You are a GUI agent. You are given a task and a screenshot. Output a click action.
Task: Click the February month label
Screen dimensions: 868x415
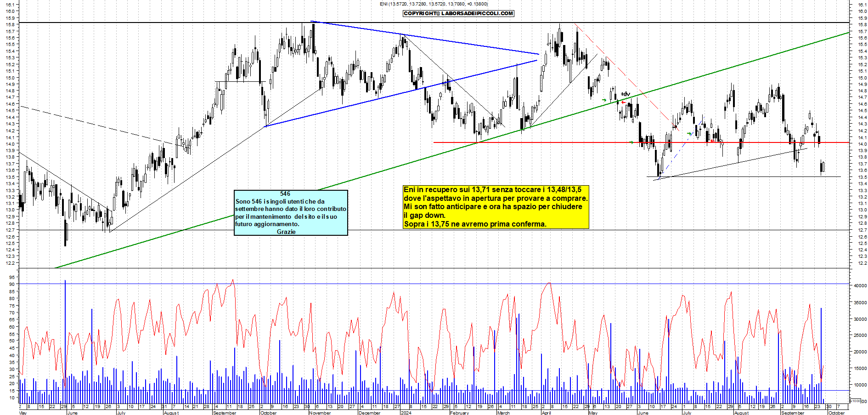[x=459, y=413]
